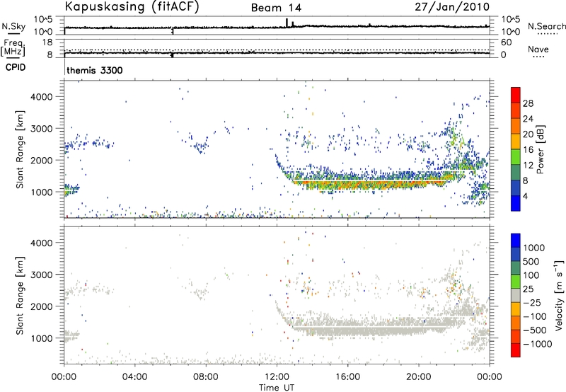This screenshot has width=566, height=392.
Task: Pick the dark blue top of velocity colorbar
Action: (x=516, y=241)
